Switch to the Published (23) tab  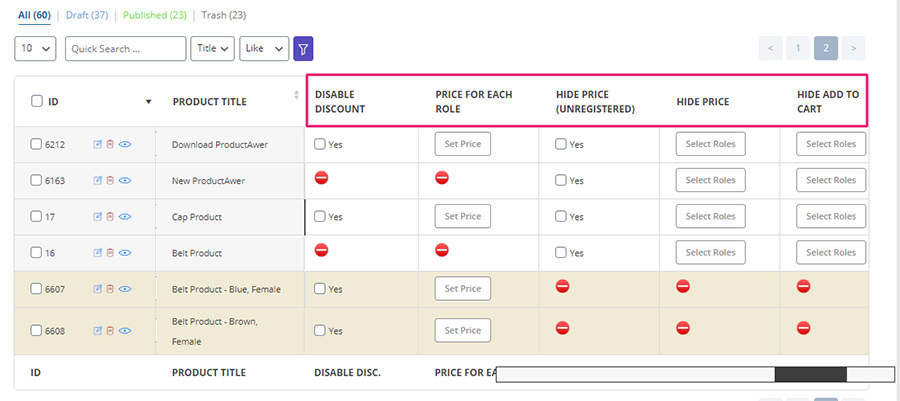click(x=155, y=15)
